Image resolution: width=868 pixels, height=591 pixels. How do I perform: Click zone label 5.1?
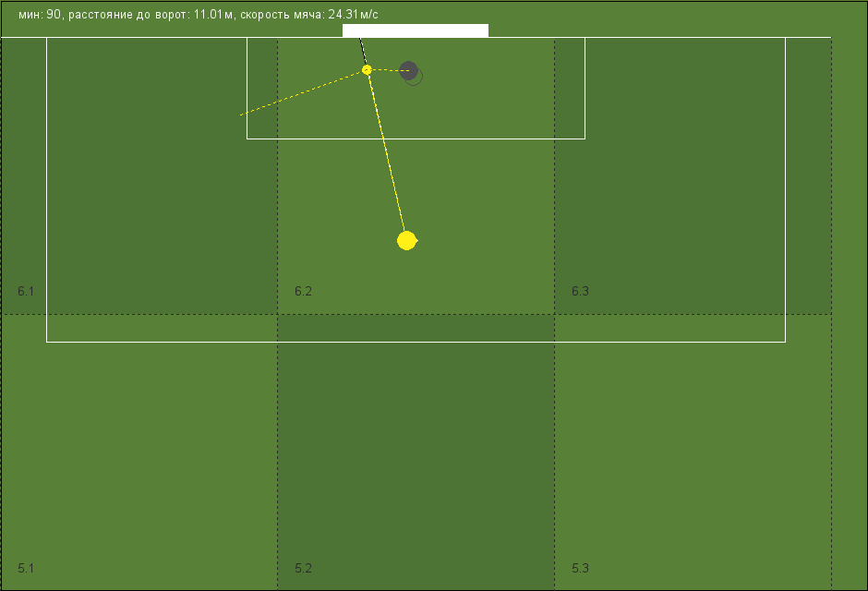pos(26,568)
